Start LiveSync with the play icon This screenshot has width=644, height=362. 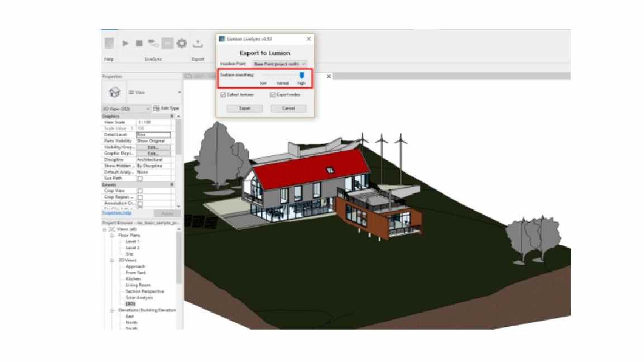coord(126,43)
